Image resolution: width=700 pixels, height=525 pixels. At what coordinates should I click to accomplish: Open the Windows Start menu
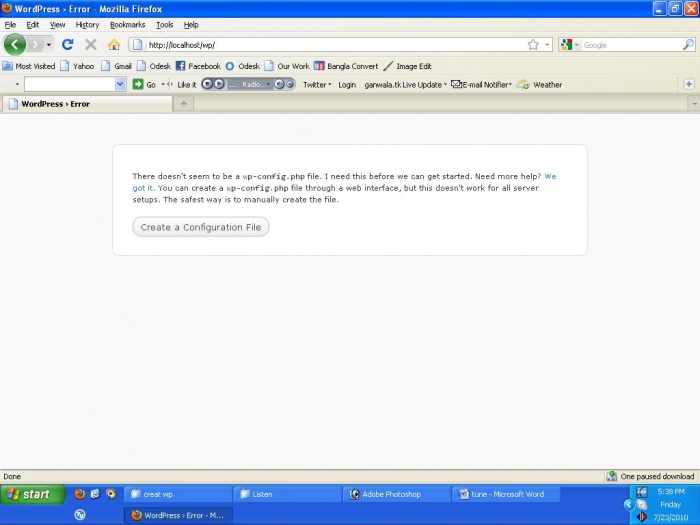(33, 494)
